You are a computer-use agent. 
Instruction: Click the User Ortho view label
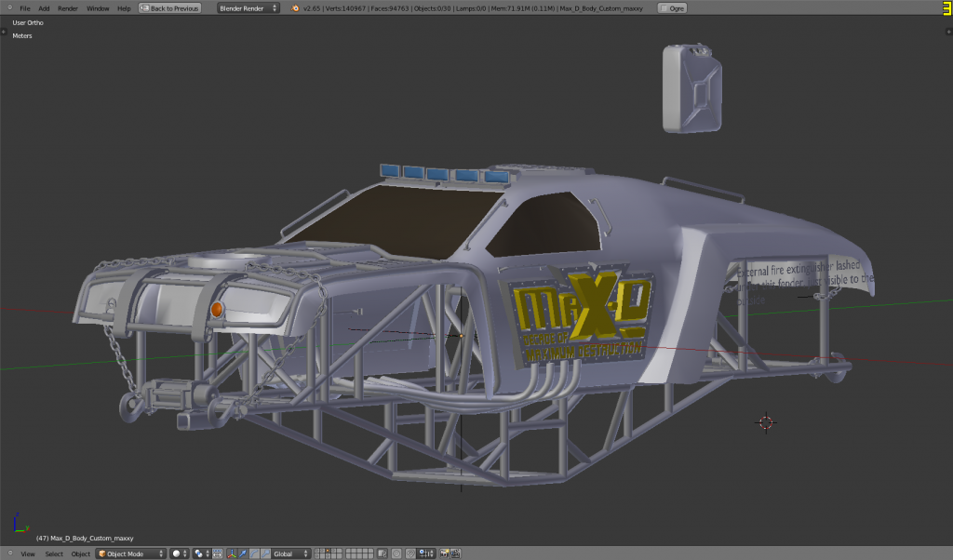coord(28,23)
